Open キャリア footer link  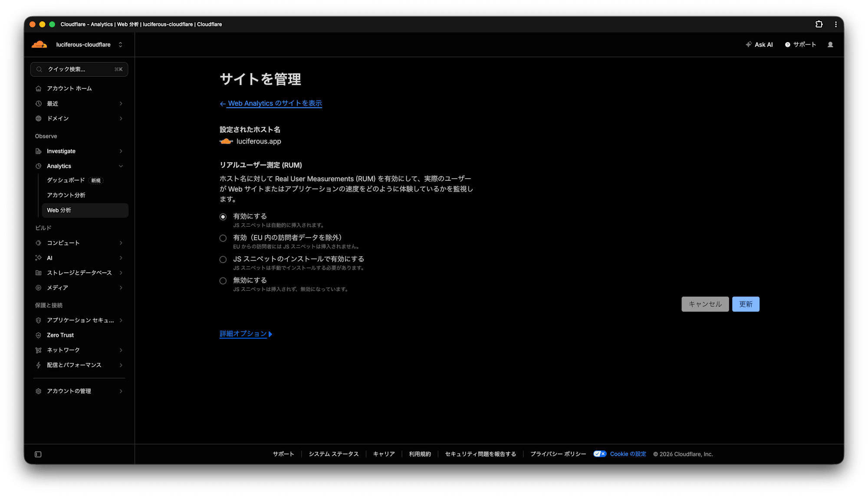384,454
